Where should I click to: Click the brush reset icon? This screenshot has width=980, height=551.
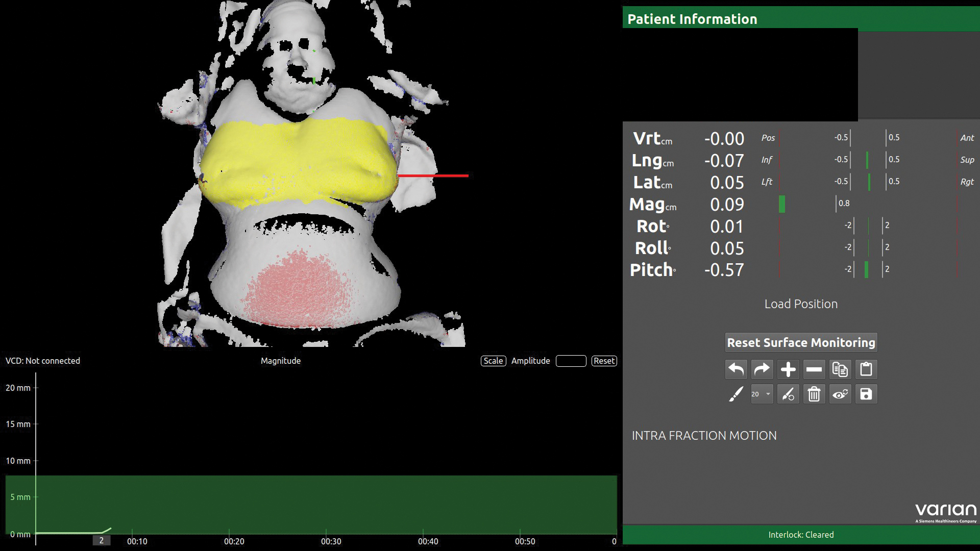coord(788,393)
